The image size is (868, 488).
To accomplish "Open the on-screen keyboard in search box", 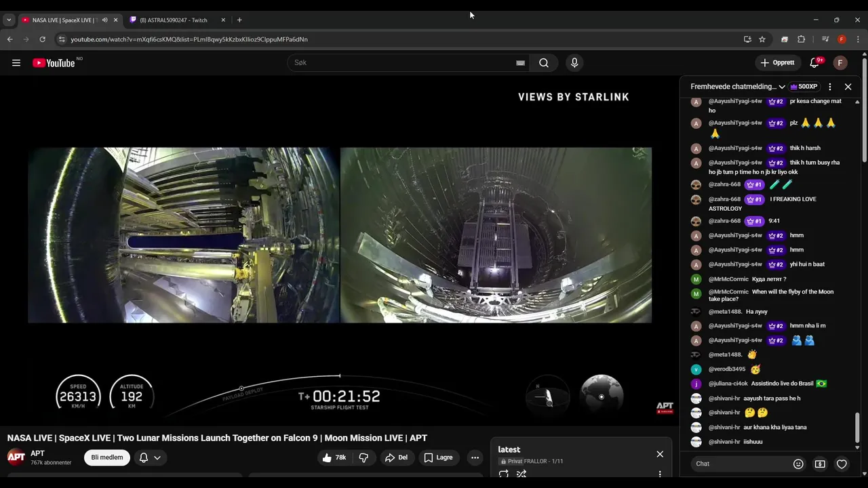I will (x=520, y=63).
